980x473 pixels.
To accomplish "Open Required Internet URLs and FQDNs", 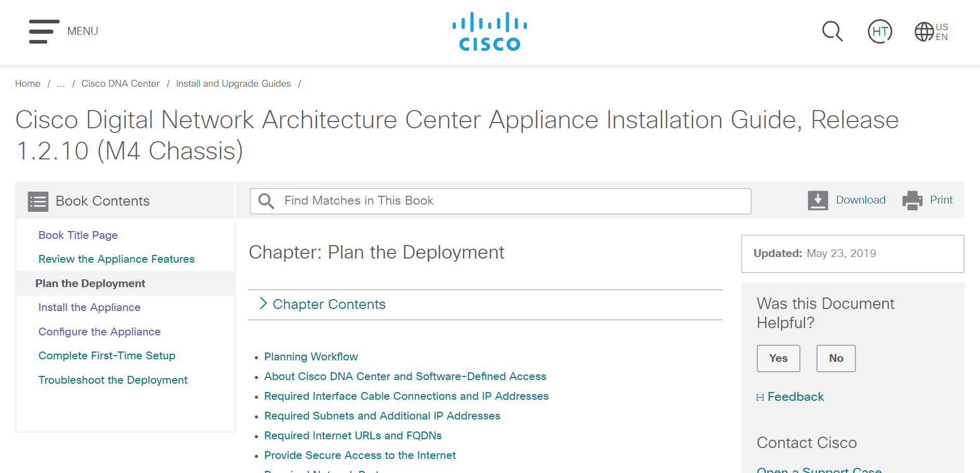I will tap(353, 436).
